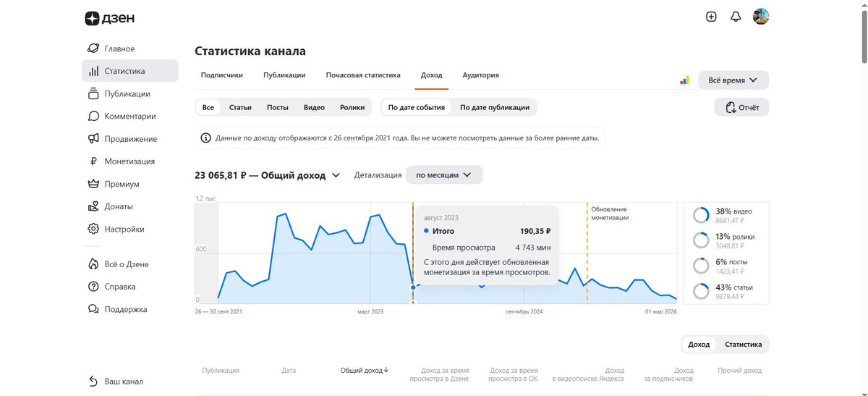Click the colored bar chart icon

(684, 80)
